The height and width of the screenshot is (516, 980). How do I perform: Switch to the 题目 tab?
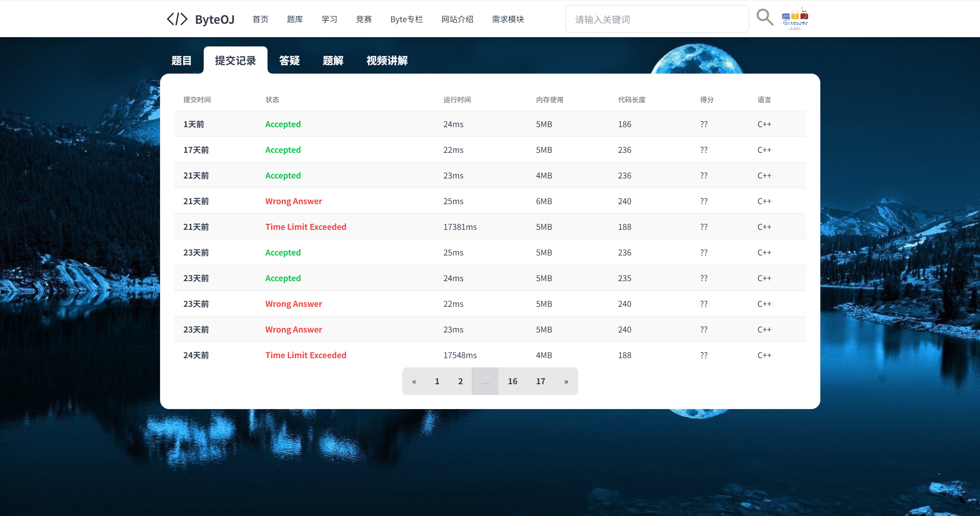[181, 61]
